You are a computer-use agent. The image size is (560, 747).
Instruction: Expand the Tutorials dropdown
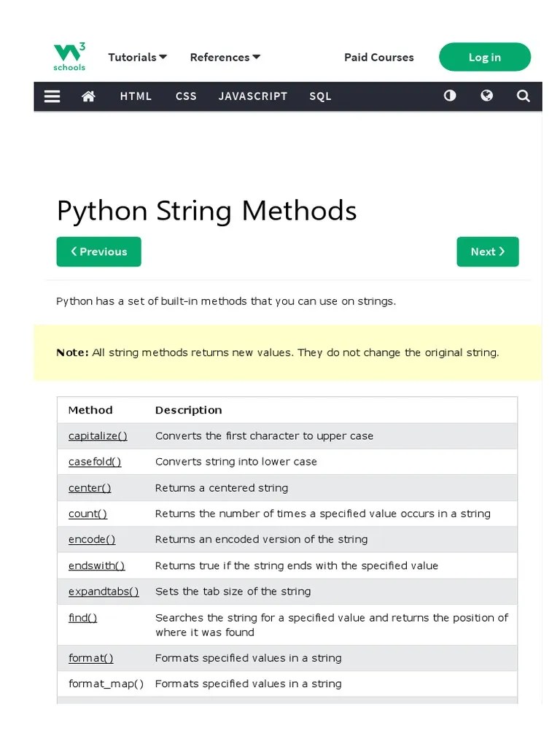[x=137, y=57]
